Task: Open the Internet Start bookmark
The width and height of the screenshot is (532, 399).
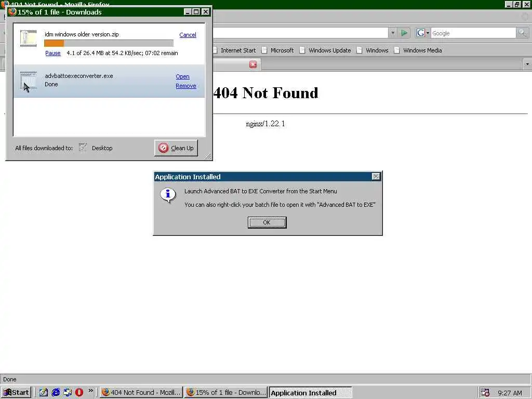Action: click(x=238, y=50)
